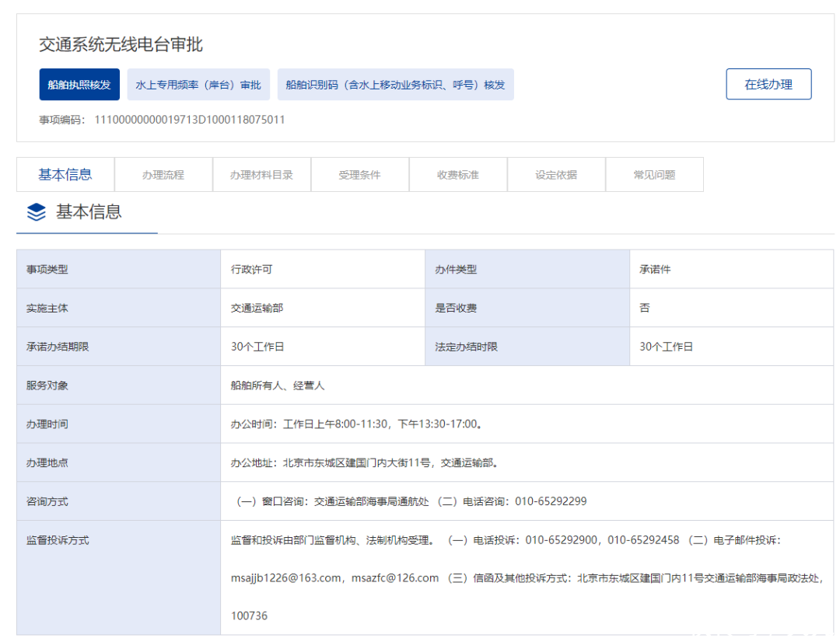Click the email address msazfc@126.com
The height and width of the screenshot is (642, 840).
pyautogui.click(x=397, y=577)
